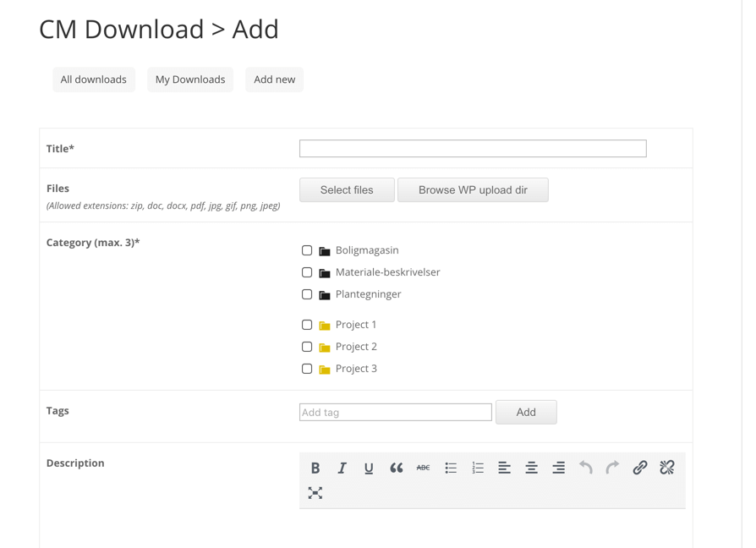
Task: Focus the Title text field
Action: pos(473,149)
